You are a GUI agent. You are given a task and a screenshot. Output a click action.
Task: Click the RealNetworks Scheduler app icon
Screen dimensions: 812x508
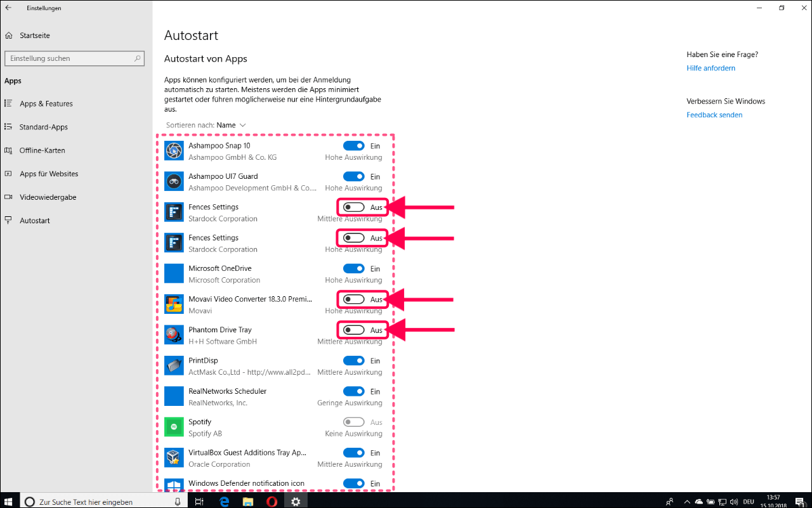174,396
